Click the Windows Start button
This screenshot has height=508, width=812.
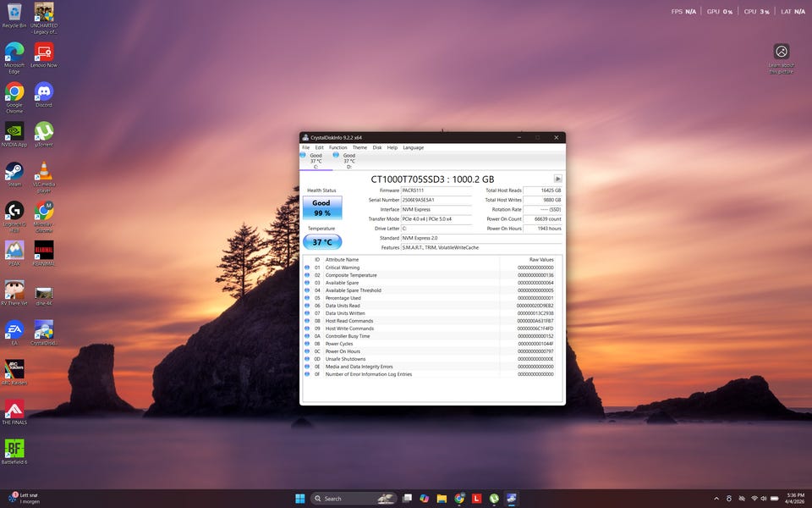click(300, 499)
